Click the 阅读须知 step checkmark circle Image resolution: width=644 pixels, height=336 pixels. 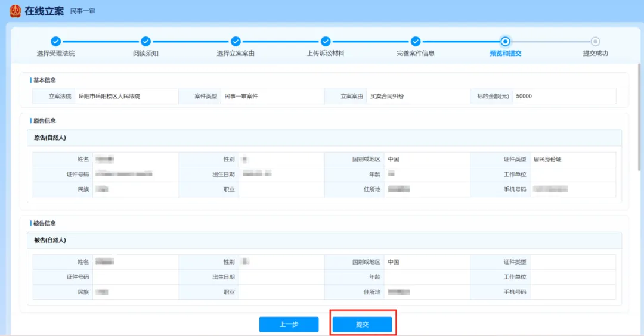click(145, 42)
